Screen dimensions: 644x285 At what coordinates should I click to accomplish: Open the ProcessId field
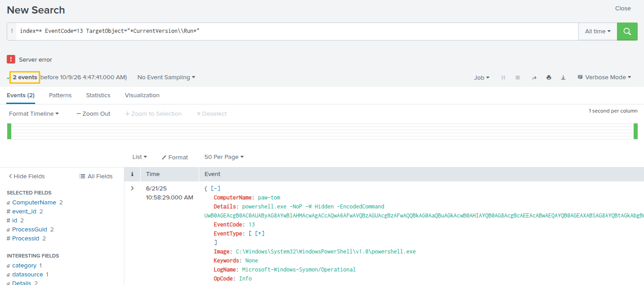(26, 239)
